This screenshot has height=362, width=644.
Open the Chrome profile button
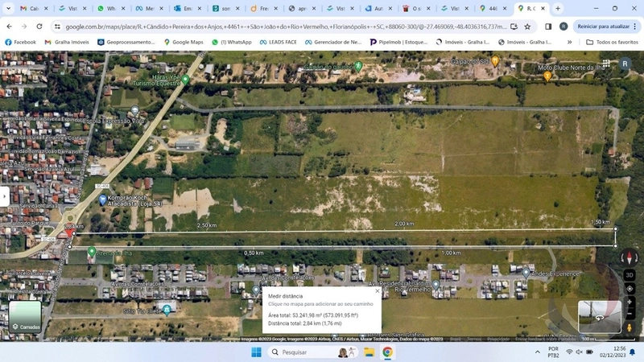tap(563, 27)
